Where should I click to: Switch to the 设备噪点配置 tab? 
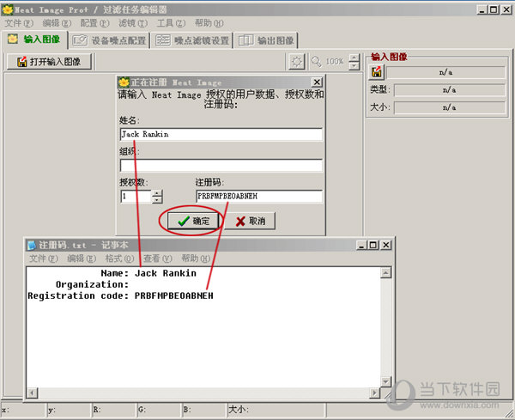109,40
